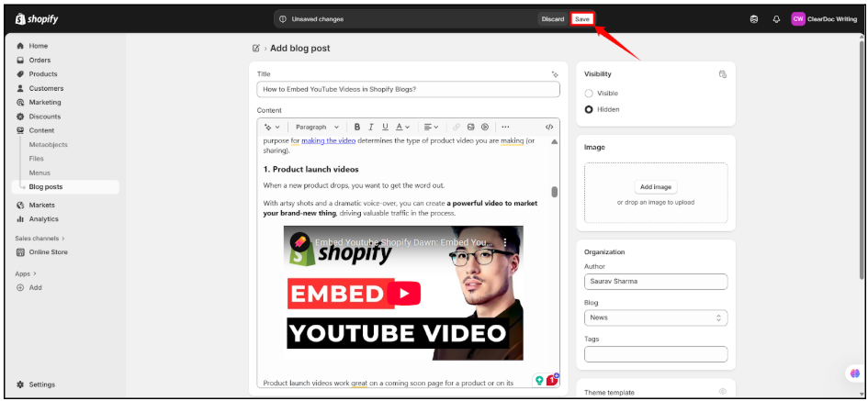Click the 'making the video' link
Viewport: 868px width, 401px height.
pos(328,140)
